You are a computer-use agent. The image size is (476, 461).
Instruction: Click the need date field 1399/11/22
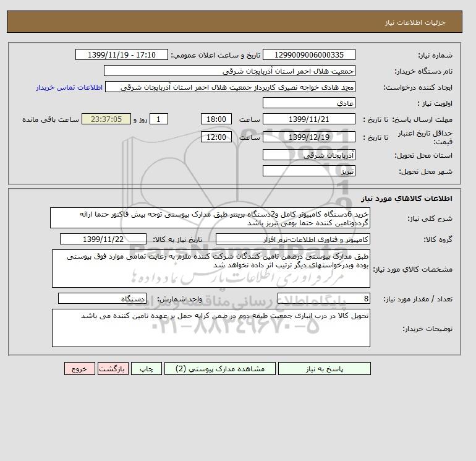point(103,239)
